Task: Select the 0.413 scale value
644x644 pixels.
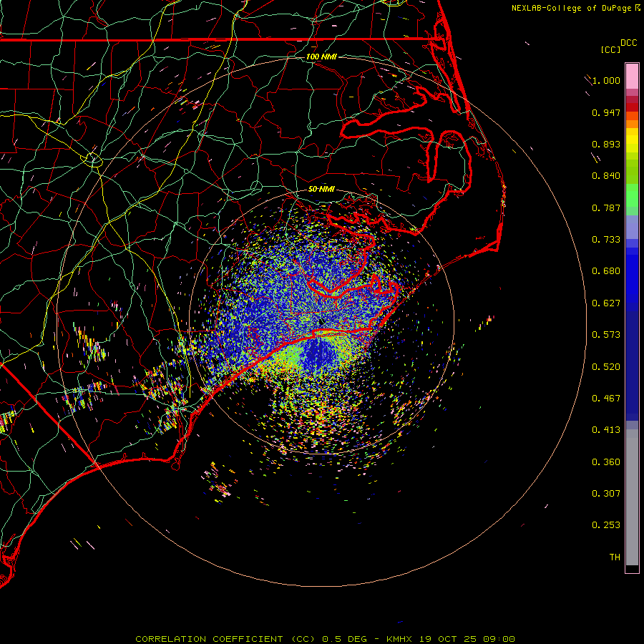Action: pyautogui.click(x=606, y=430)
